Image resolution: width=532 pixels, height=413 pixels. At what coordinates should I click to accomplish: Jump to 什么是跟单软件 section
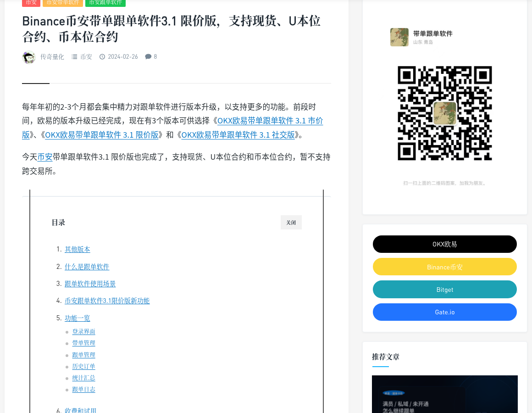pyautogui.click(x=87, y=267)
